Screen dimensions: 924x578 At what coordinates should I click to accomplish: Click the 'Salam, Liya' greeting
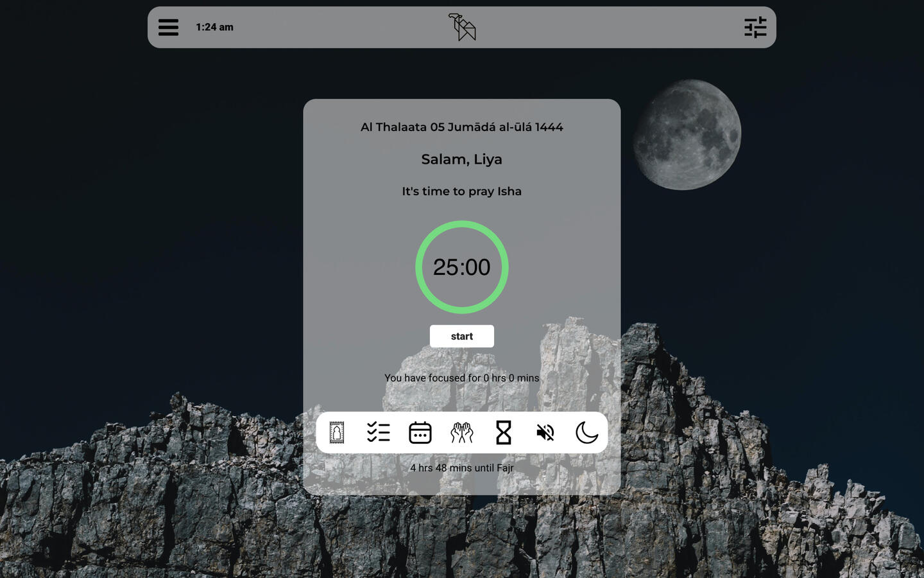point(462,159)
